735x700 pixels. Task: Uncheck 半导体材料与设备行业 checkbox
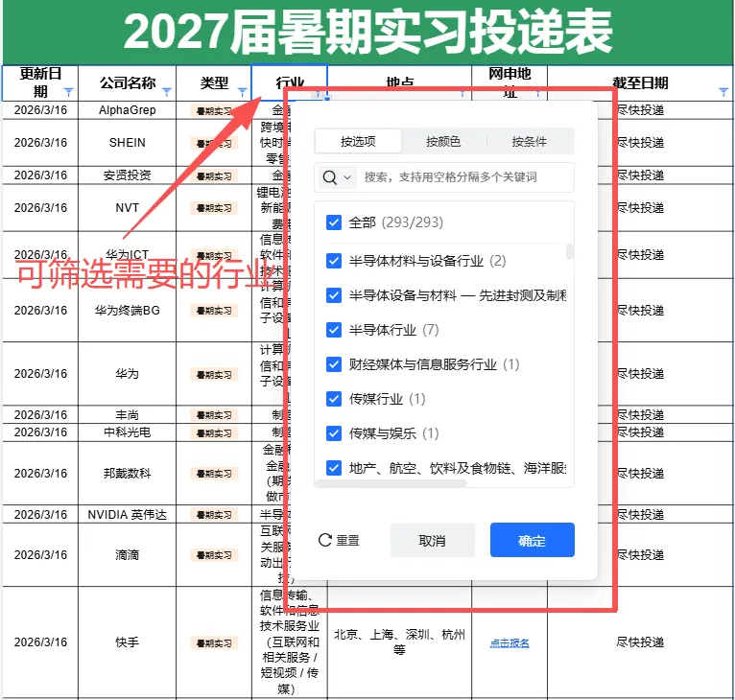coord(334,261)
